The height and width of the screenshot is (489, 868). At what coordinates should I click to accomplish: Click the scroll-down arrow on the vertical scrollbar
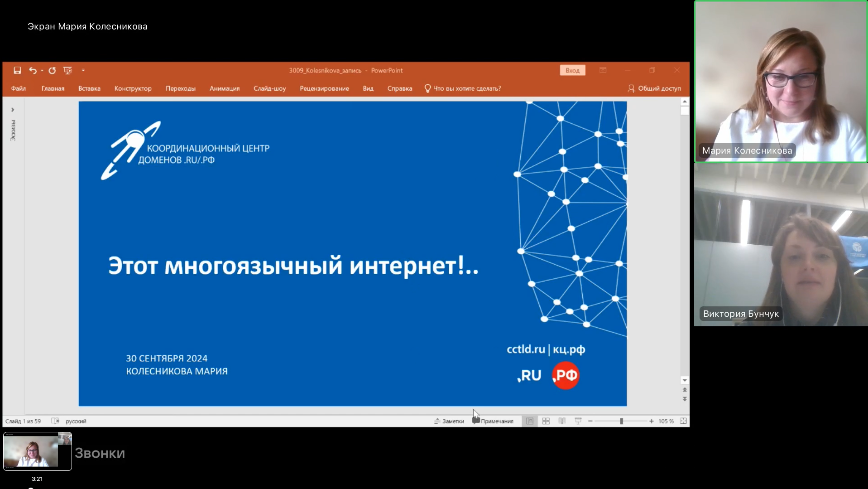685,381
